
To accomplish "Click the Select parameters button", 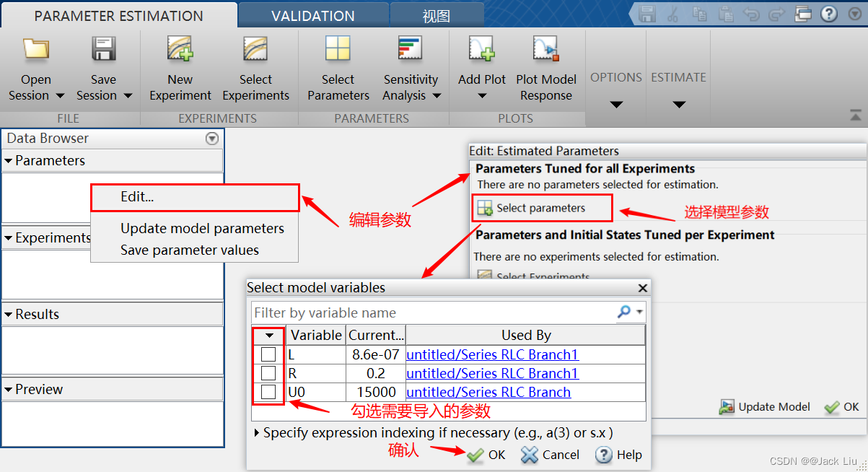I will pos(543,208).
